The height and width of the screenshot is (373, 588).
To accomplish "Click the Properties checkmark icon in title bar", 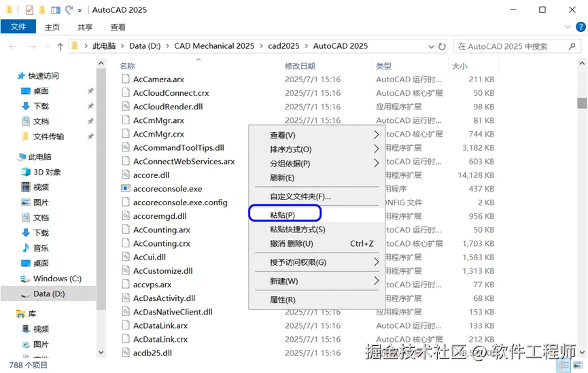I will point(29,10).
